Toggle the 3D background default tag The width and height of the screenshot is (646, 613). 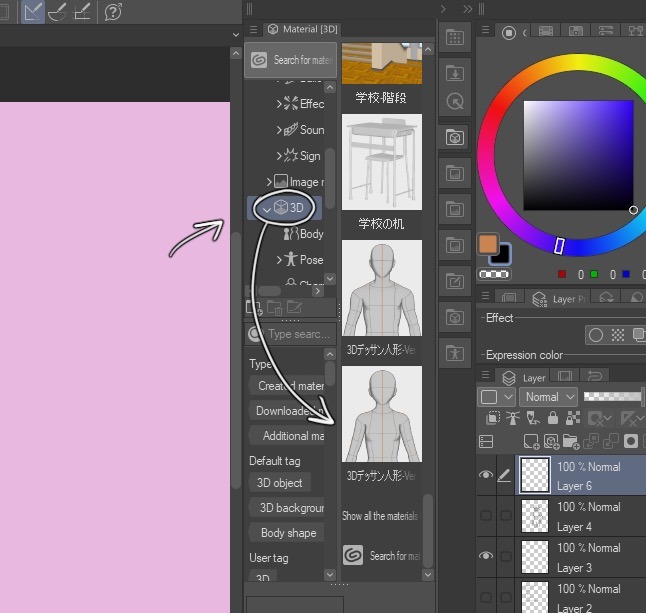point(287,508)
